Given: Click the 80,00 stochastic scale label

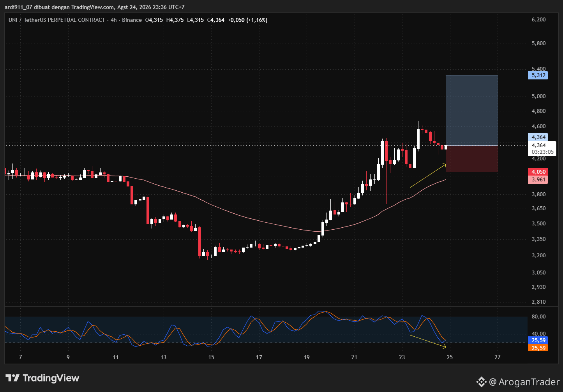Looking at the screenshot, I should point(538,316).
